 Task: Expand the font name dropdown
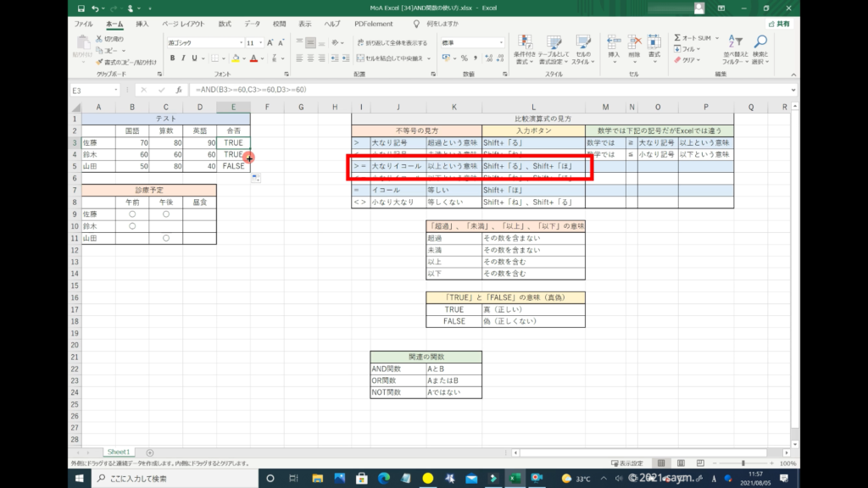(240, 42)
